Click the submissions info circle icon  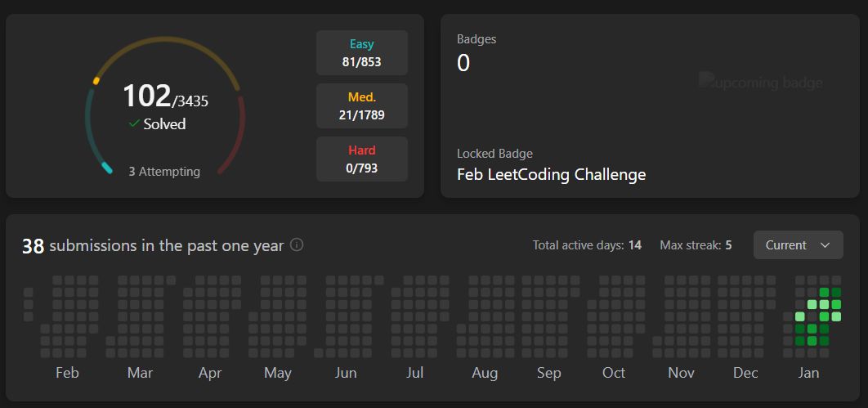297,244
